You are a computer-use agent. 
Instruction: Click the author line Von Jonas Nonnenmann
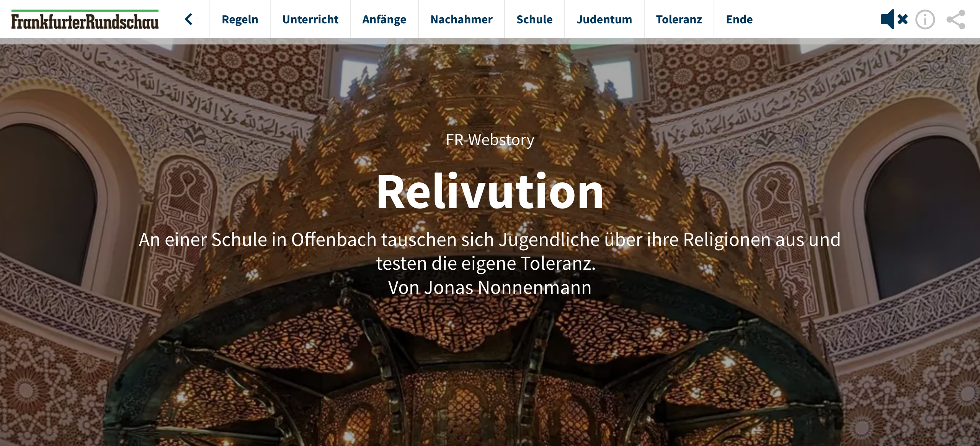pos(490,287)
